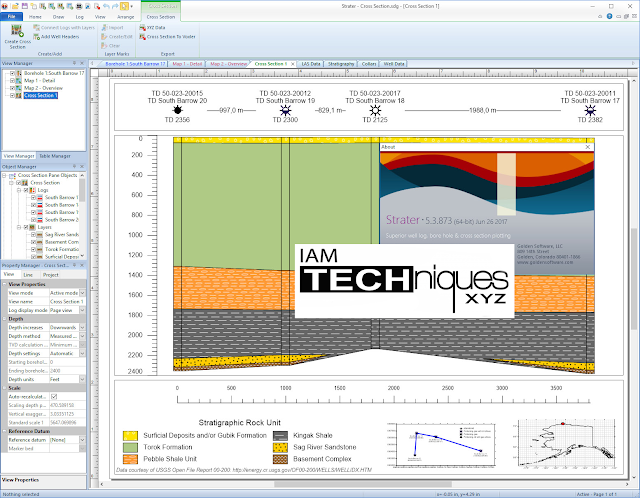Viewport: 640px width, 498px height.
Task: Open the File menu
Action: click(x=11, y=16)
